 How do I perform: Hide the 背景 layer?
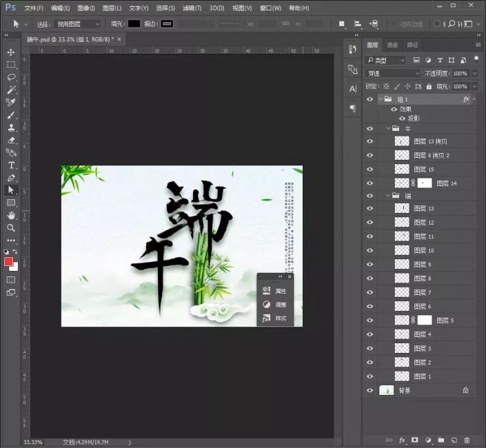pos(369,390)
